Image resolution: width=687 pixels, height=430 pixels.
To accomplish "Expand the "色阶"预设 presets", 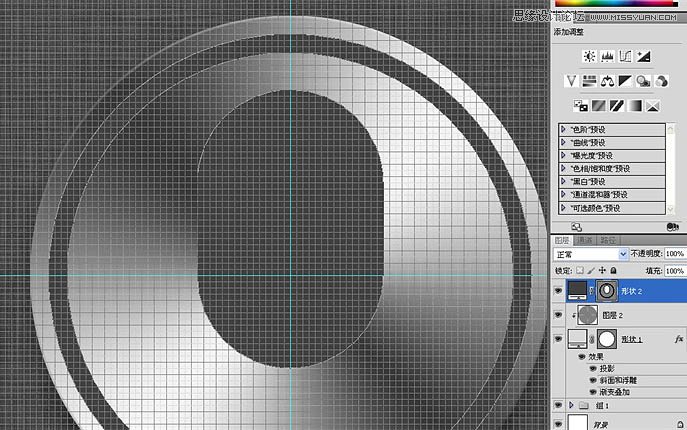I will (x=563, y=129).
